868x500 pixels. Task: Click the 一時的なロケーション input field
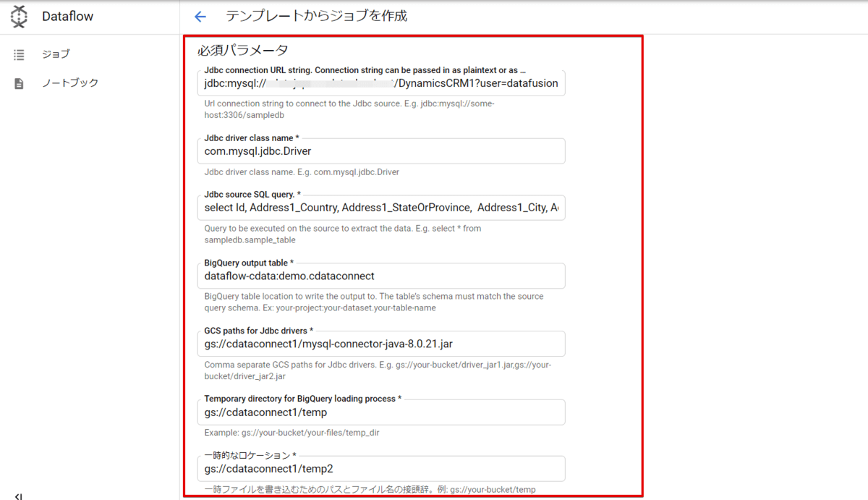[381, 468]
